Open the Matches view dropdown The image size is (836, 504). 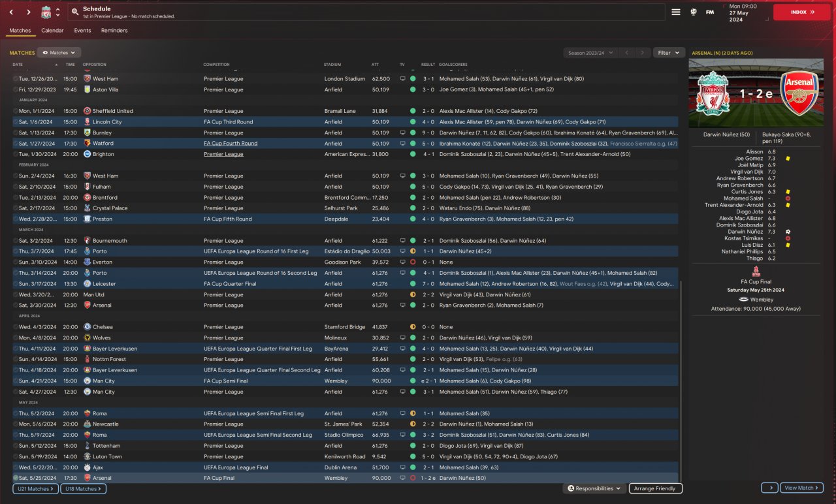coord(59,53)
